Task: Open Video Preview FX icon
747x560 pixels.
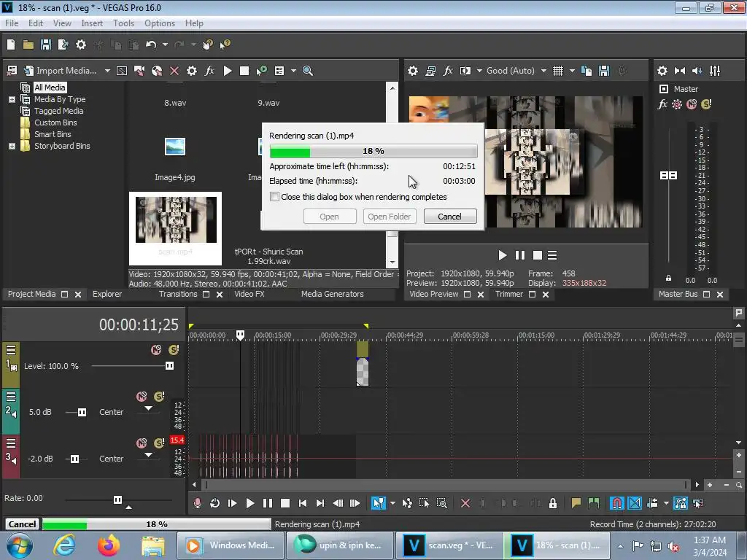Action: coord(448,71)
